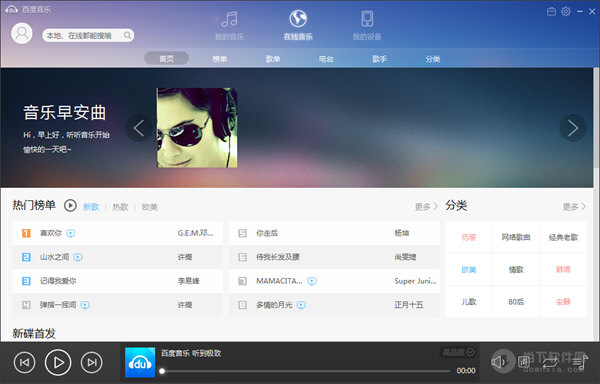Select the 热歌 chart filter
Image resolution: width=600 pixels, height=384 pixels.
pyautogui.click(x=120, y=207)
